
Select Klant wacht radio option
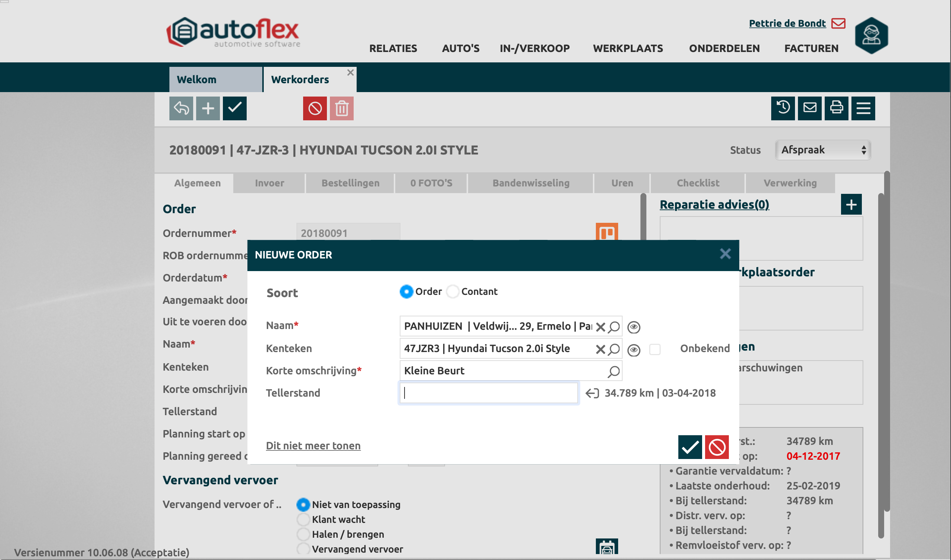click(x=303, y=520)
